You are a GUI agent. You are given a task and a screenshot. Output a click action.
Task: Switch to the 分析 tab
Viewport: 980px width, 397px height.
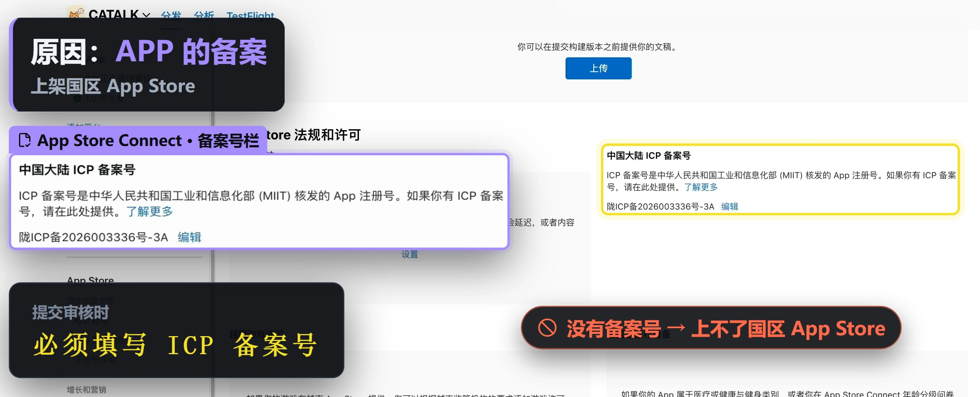(x=204, y=16)
